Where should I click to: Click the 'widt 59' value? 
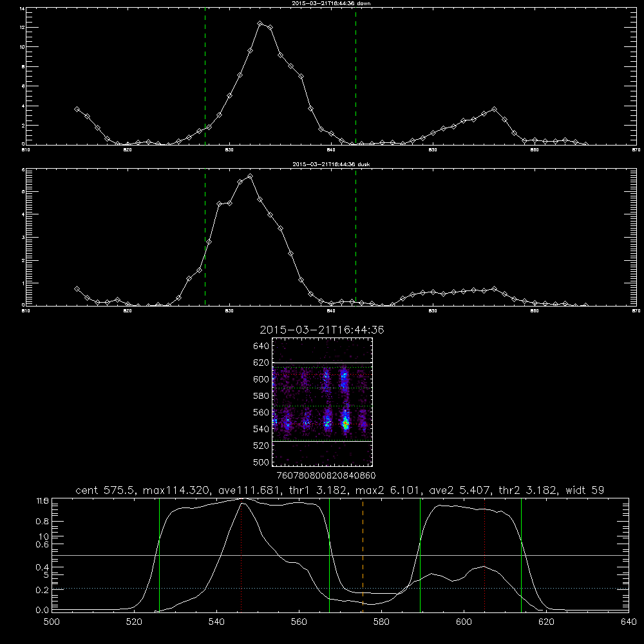point(585,490)
